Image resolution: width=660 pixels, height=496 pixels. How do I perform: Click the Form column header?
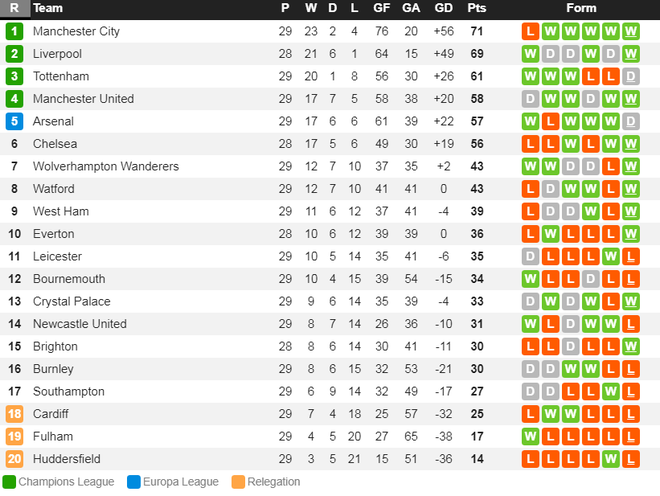(581, 8)
